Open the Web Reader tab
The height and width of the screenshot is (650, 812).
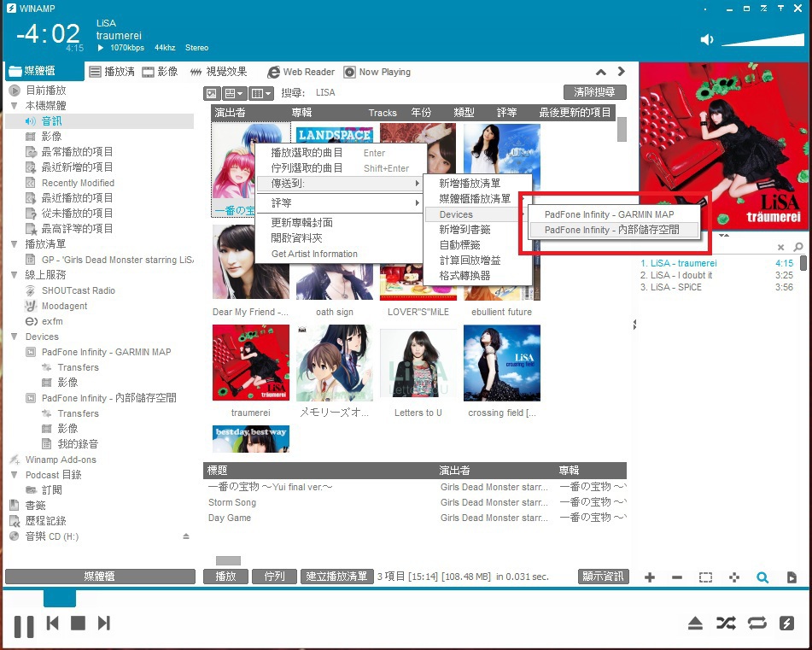[301, 72]
